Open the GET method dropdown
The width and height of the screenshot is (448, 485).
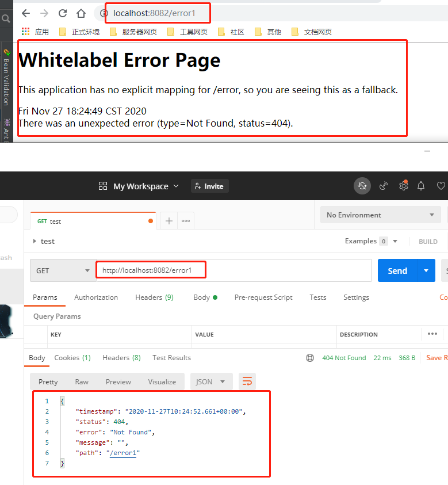tap(63, 270)
